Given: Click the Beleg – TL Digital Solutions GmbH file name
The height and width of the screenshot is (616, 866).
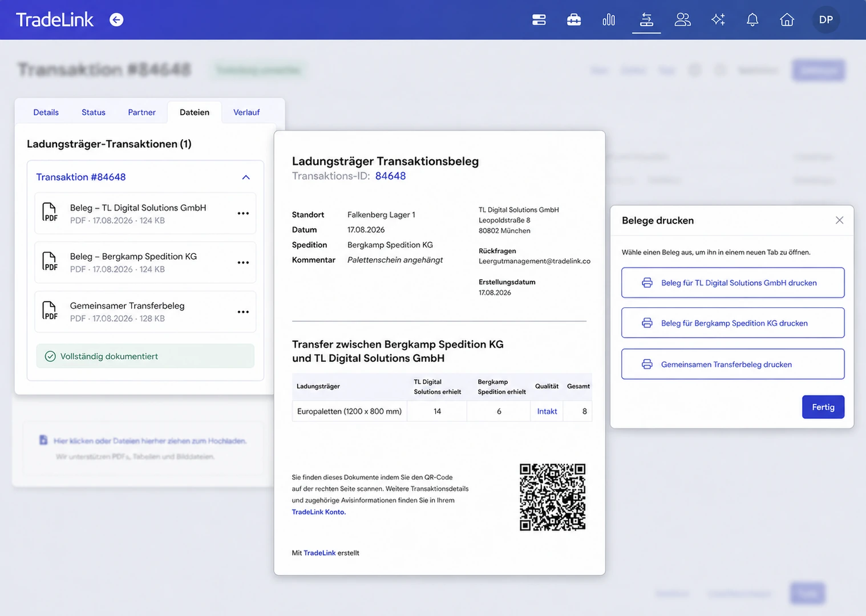Looking at the screenshot, I should (138, 208).
